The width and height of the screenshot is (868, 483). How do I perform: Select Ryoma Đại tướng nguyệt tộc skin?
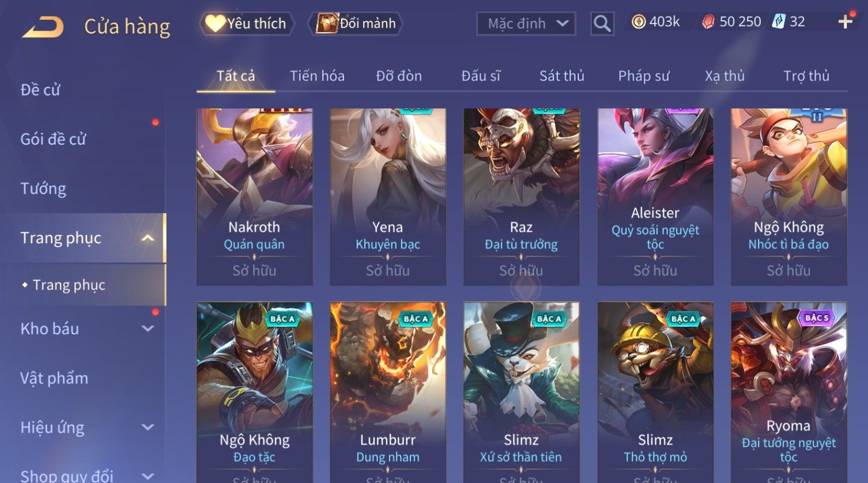[x=788, y=392]
